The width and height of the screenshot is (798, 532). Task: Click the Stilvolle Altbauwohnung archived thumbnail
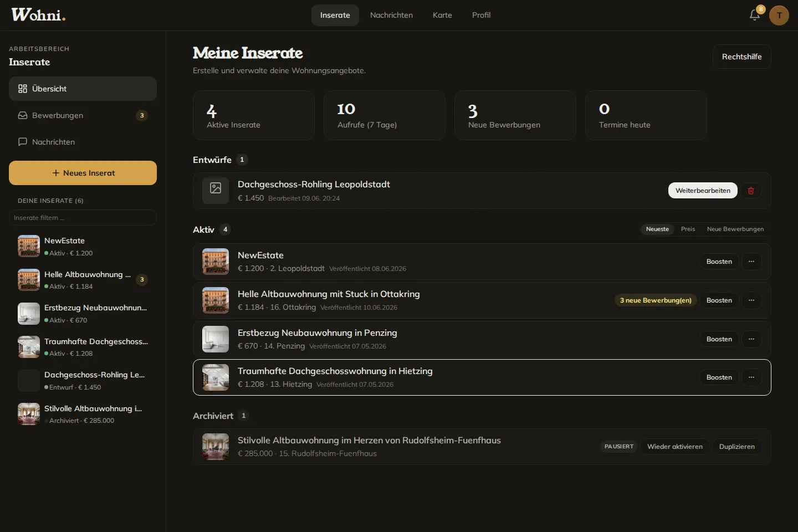(x=216, y=447)
